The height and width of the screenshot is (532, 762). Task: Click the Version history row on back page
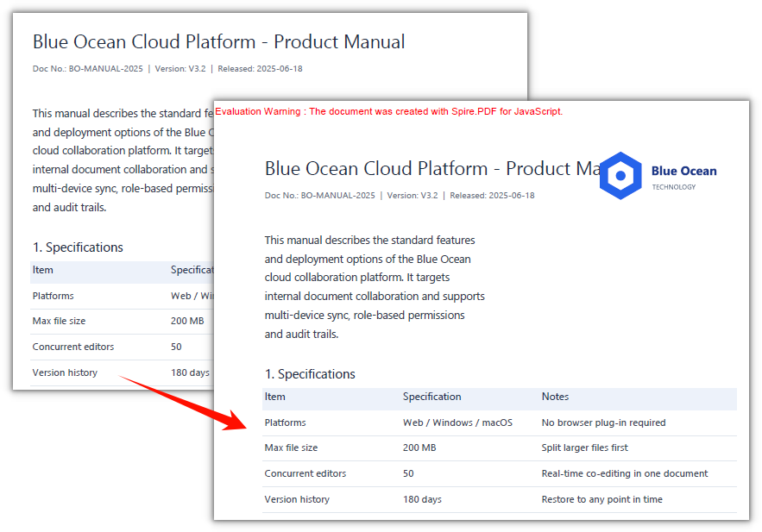122,372
